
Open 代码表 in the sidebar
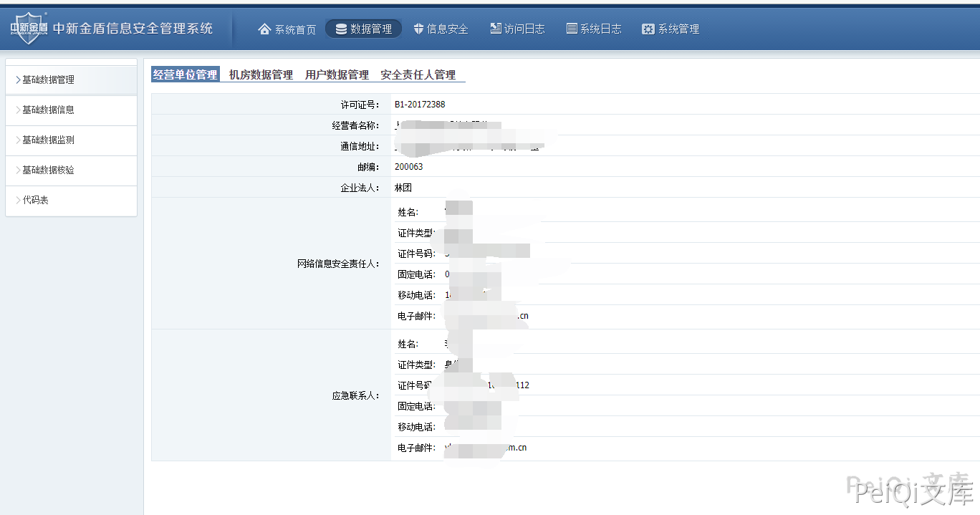tap(35, 201)
